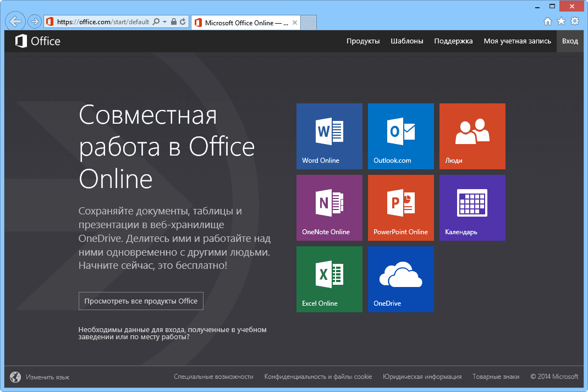This screenshot has height=392, width=588.
Task: Open the Поддержка menu
Action: tap(453, 41)
